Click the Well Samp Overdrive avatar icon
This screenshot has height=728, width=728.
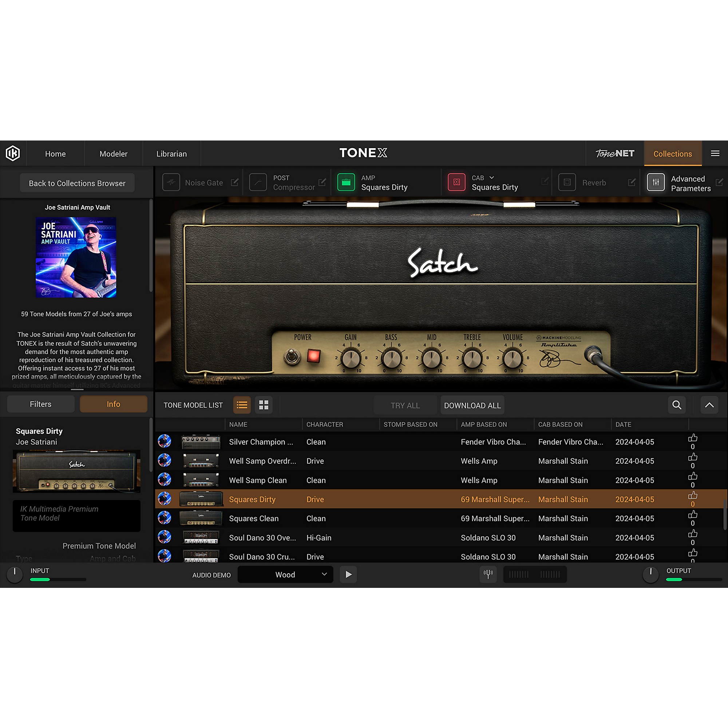pos(164,460)
